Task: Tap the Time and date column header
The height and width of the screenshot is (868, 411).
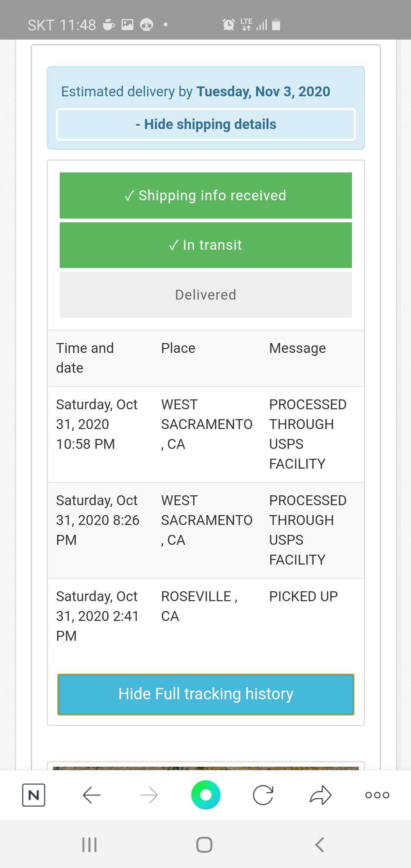Action: tap(85, 358)
